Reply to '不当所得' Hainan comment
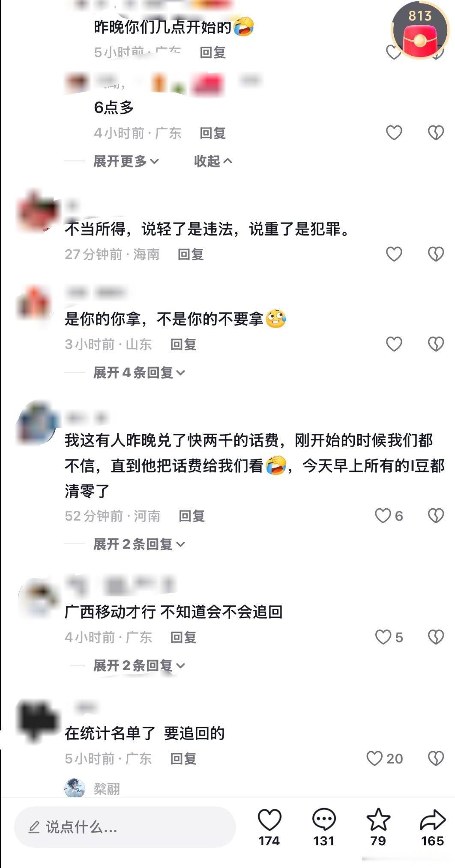The width and height of the screenshot is (455, 868). click(x=191, y=254)
